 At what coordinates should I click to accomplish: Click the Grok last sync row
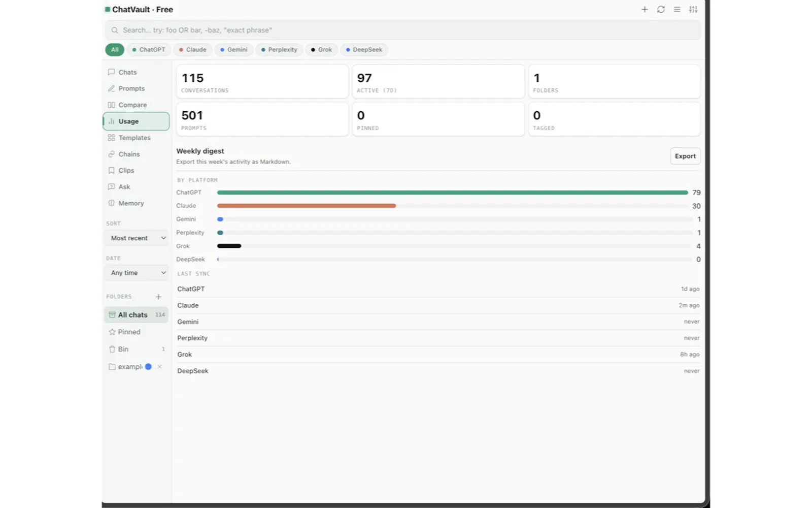point(438,355)
